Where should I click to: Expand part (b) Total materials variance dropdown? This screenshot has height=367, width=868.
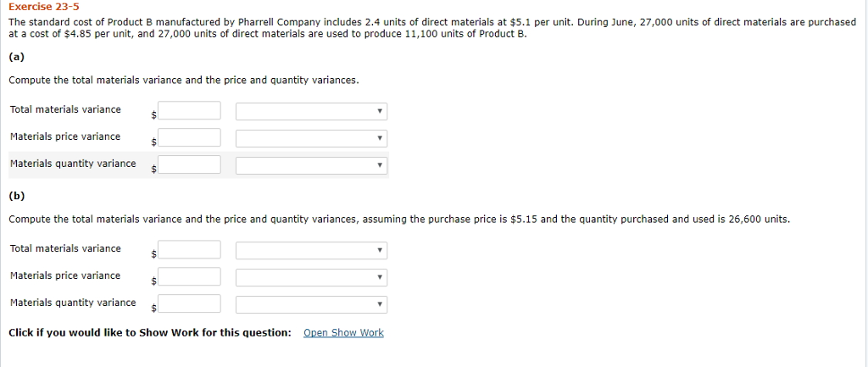[311, 251]
